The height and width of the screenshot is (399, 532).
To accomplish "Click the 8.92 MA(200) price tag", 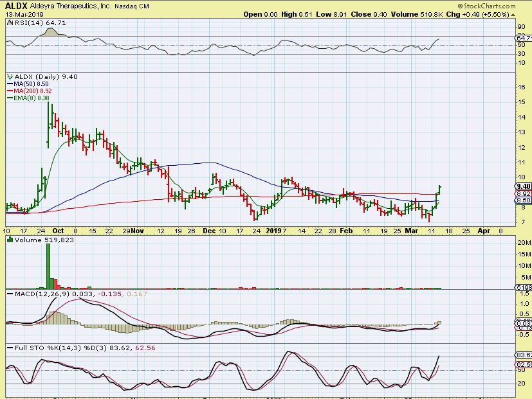I will (522, 193).
